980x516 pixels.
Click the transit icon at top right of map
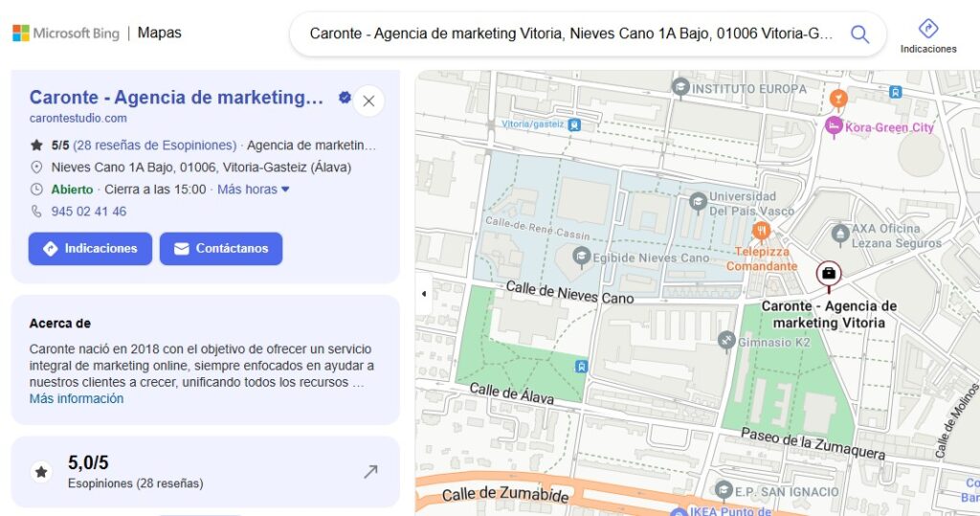click(896, 92)
